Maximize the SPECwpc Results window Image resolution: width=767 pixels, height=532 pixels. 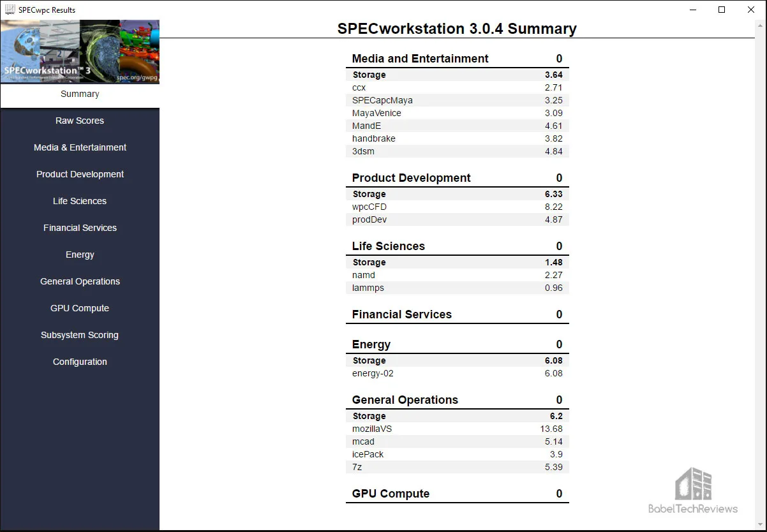click(722, 10)
